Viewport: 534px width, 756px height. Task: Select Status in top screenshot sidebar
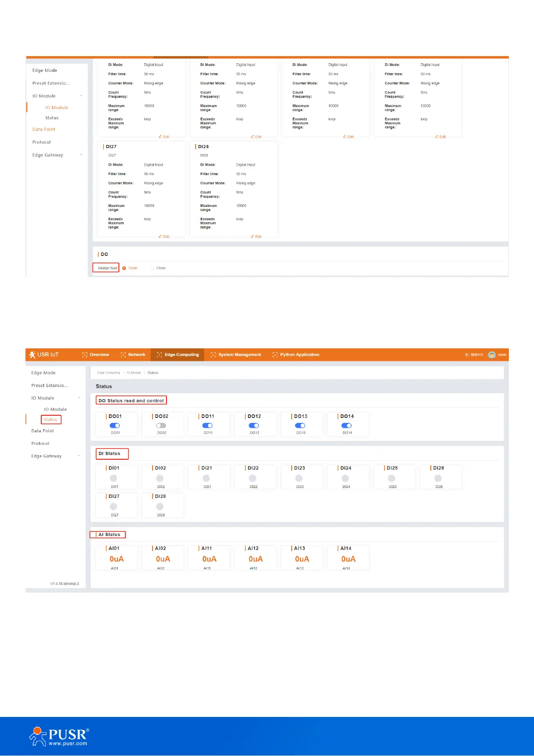tap(52, 118)
